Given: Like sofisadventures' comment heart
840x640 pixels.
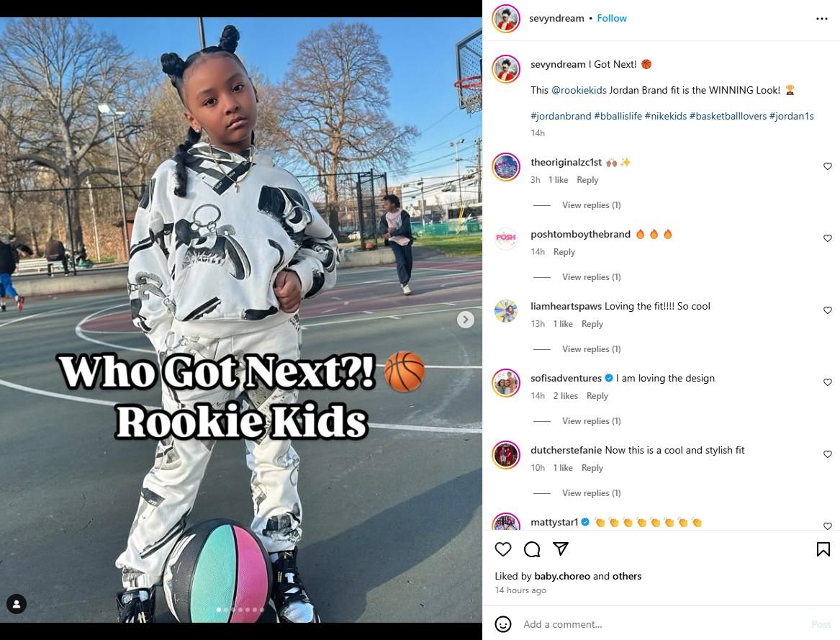Looking at the screenshot, I should pyautogui.click(x=827, y=382).
